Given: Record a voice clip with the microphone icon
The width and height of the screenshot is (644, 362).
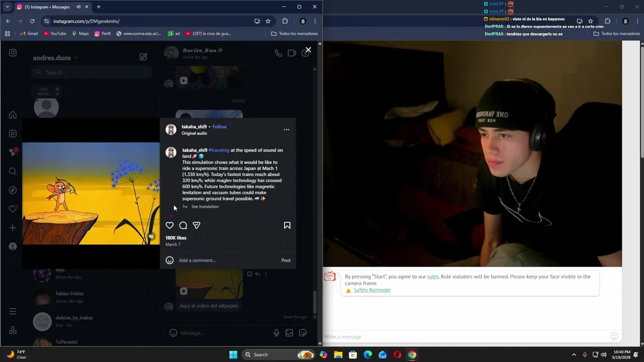Looking at the screenshot, I should [276, 333].
